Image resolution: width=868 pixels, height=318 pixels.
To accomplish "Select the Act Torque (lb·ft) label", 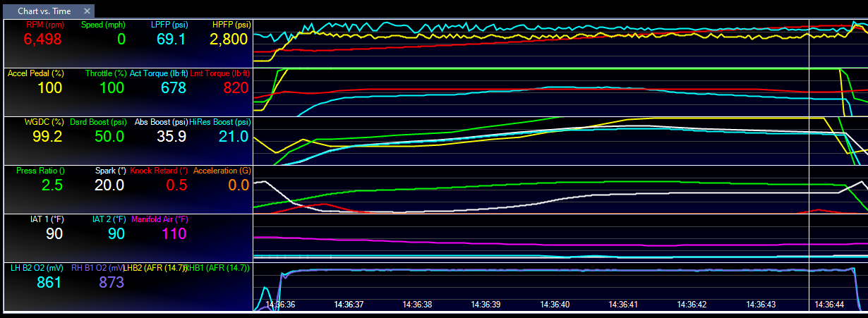I will tap(159, 73).
